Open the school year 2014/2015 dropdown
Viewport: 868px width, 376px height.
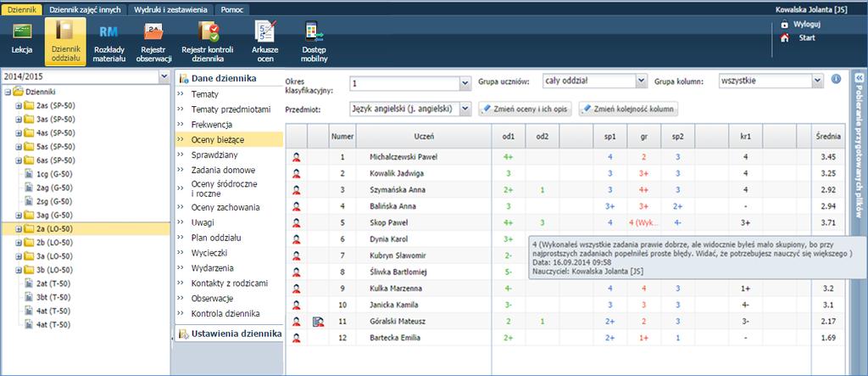coord(164,77)
